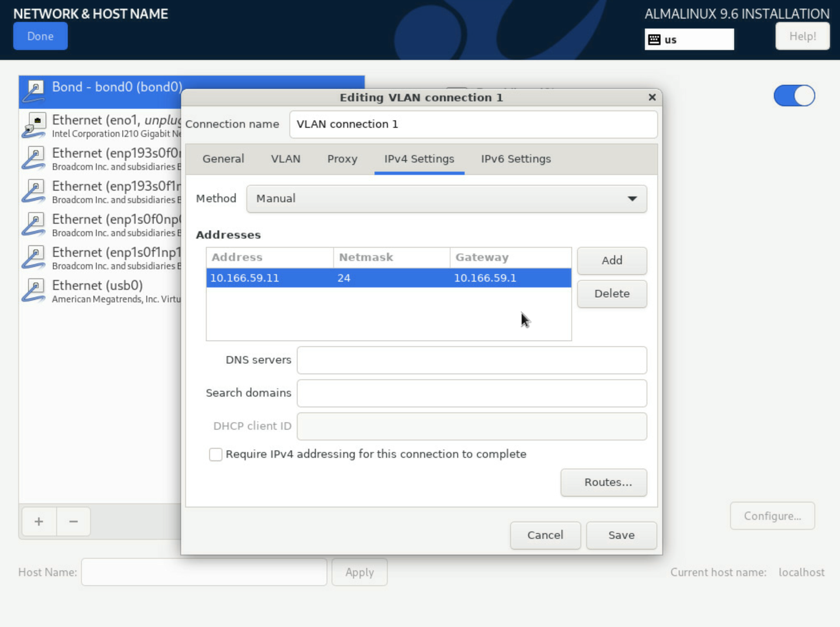Open the Method dropdown set to Manual
840x627 pixels.
coord(446,199)
